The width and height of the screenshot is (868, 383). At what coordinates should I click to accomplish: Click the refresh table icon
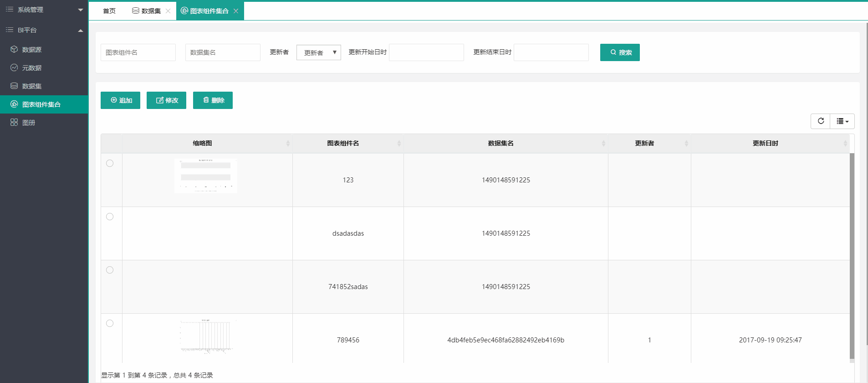click(821, 121)
